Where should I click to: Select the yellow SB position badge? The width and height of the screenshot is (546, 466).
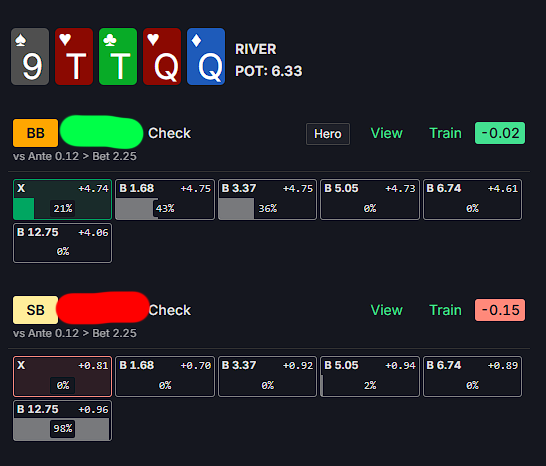tap(36, 310)
